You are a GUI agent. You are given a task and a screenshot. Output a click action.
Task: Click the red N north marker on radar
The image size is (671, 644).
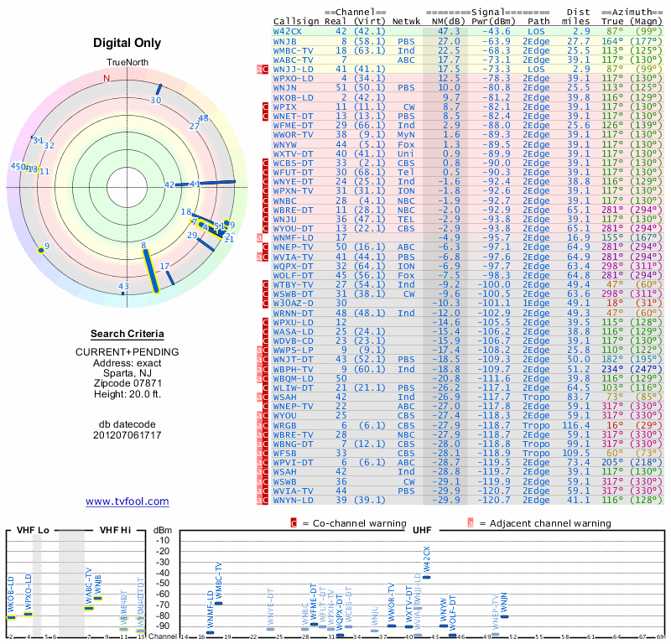tap(107, 79)
